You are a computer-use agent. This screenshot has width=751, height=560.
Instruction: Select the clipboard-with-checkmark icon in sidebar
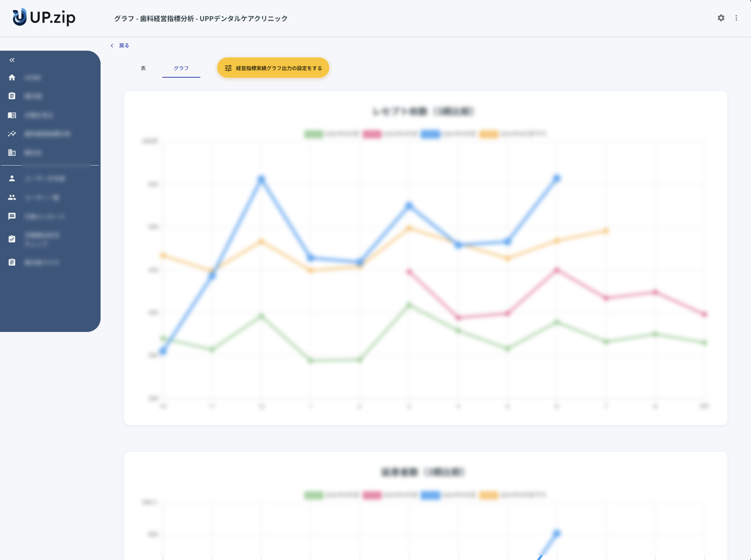[x=12, y=239]
